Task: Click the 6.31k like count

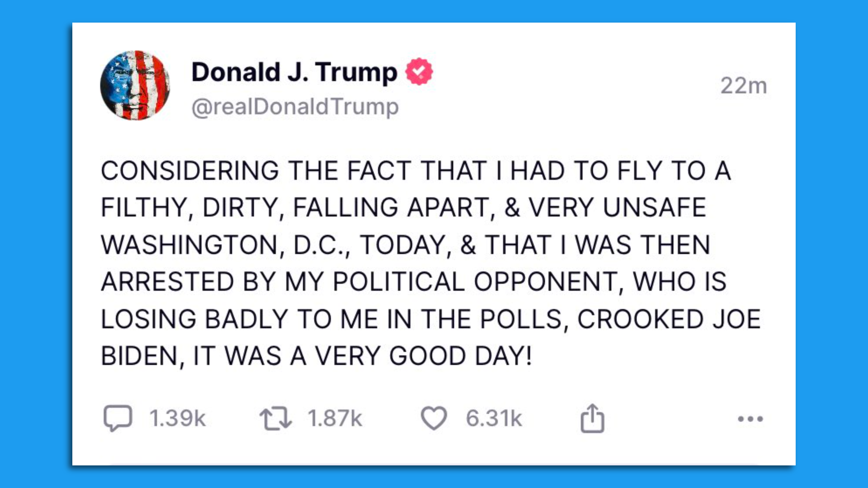Action: 494,418
